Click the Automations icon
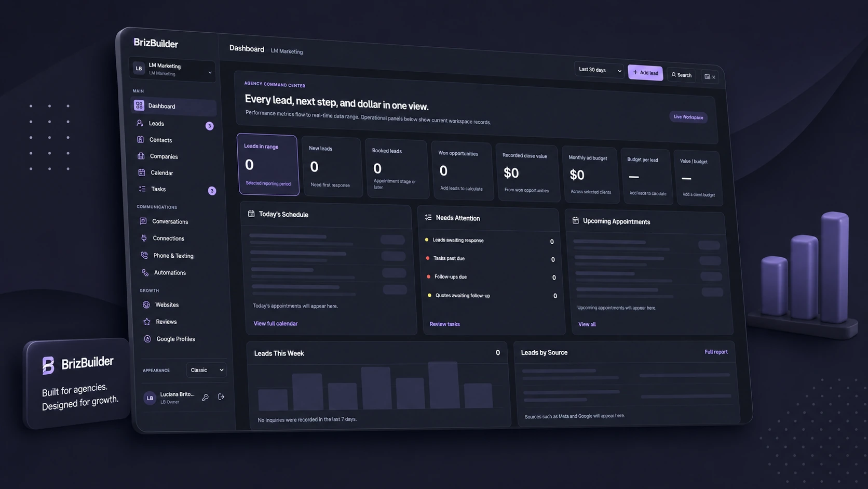 pos(145,272)
